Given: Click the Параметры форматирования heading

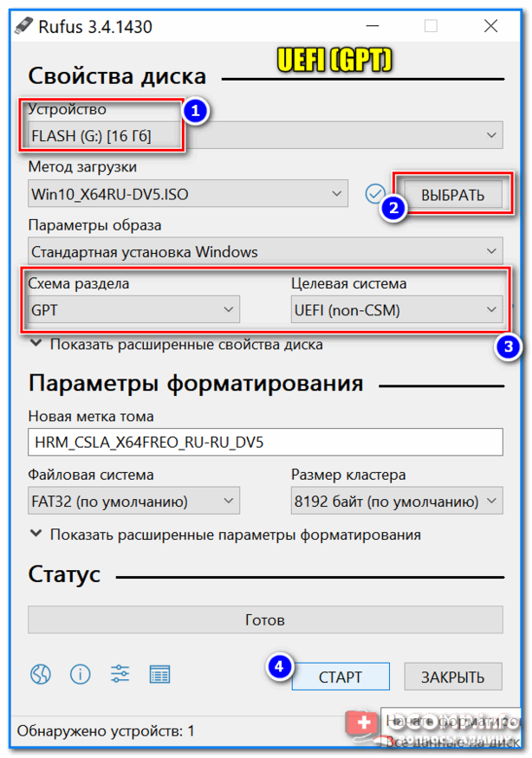Looking at the screenshot, I should pyautogui.click(x=196, y=384).
